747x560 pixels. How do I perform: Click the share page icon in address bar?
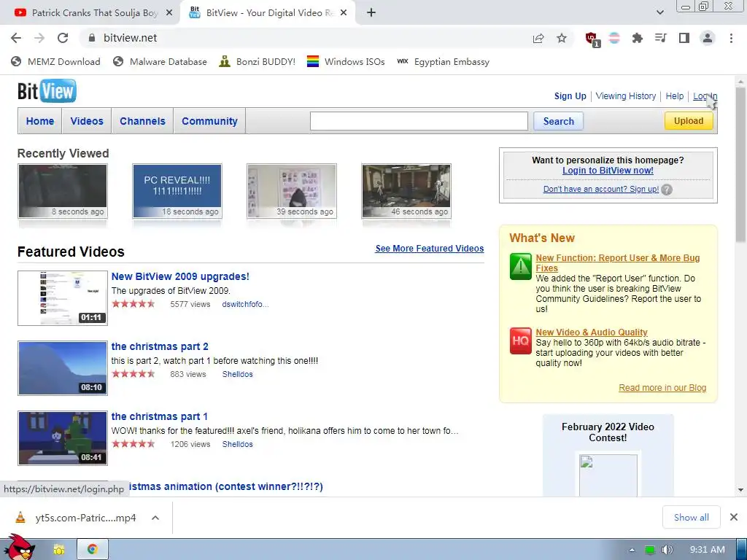(538, 38)
